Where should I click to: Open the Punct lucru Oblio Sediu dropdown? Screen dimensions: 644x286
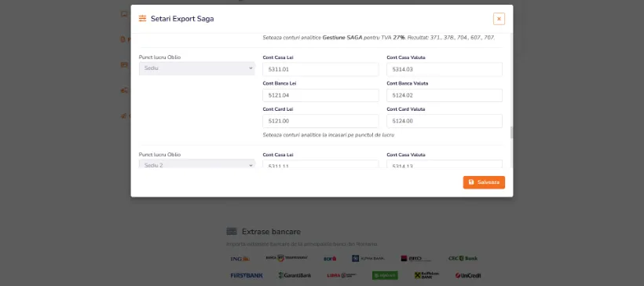[196, 68]
